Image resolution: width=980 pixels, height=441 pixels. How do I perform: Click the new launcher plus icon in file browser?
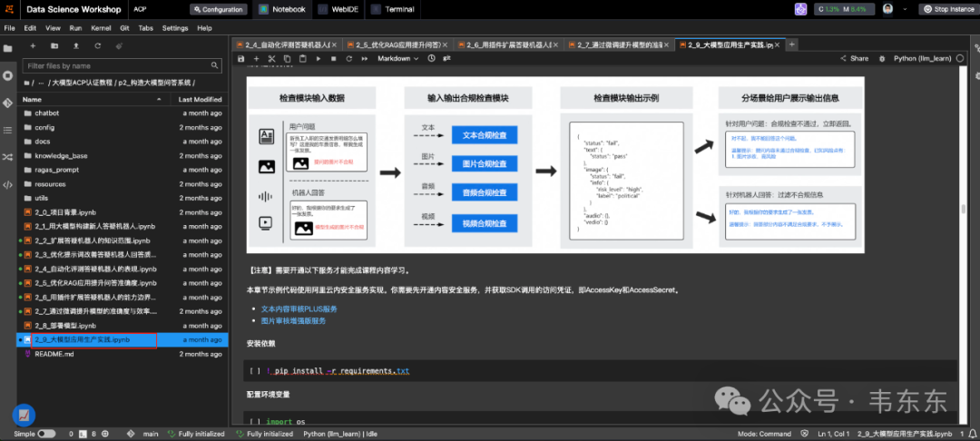34,45
